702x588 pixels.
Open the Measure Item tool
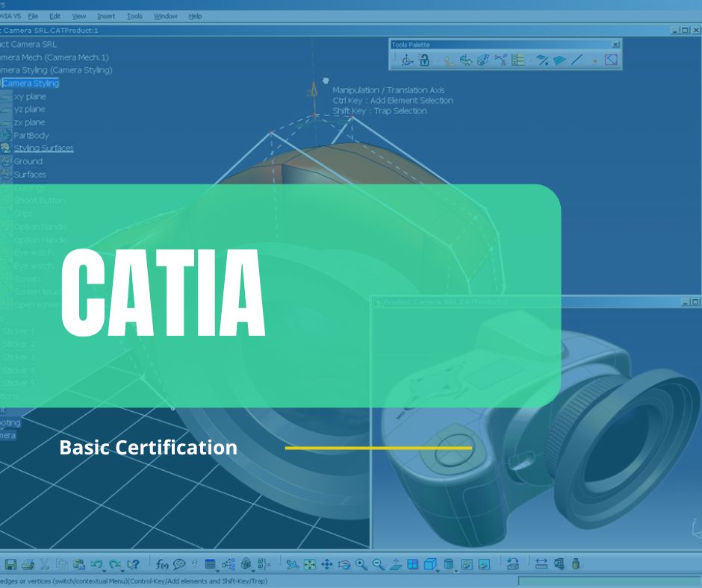click(x=559, y=564)
